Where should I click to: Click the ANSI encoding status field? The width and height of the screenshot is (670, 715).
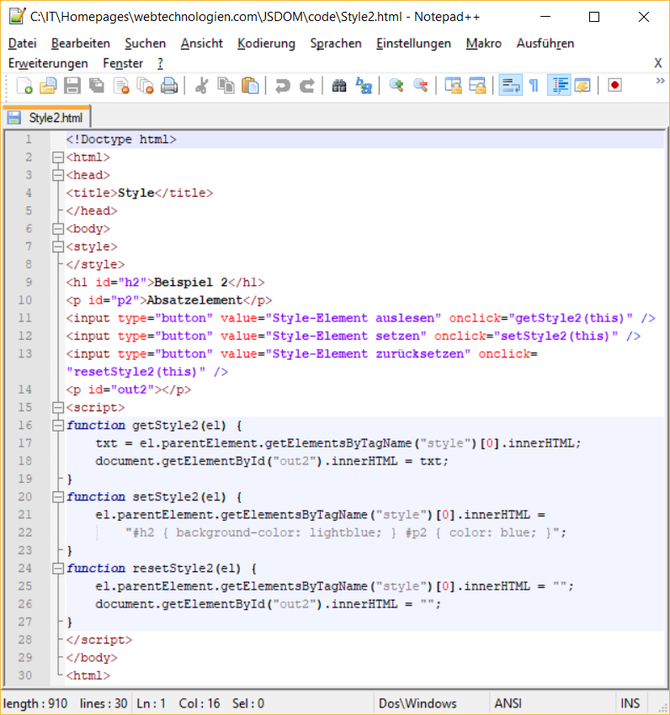tap(552, 703)
